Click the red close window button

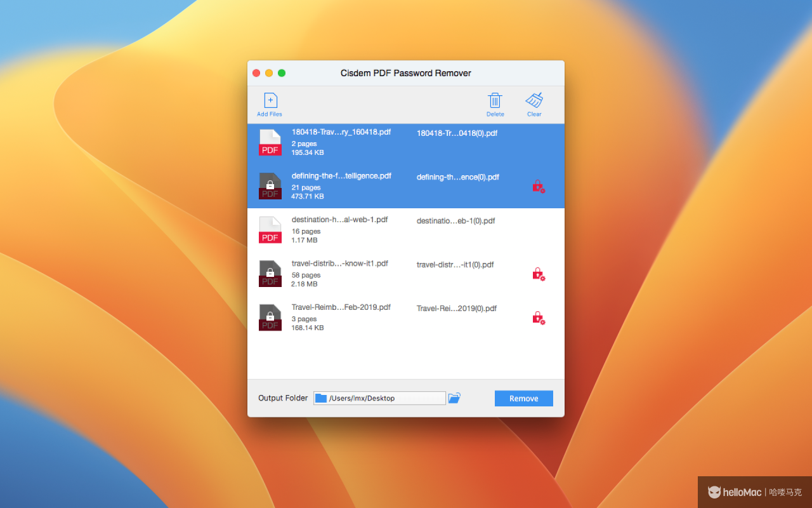pyautogui.click(x=256, y=73)
